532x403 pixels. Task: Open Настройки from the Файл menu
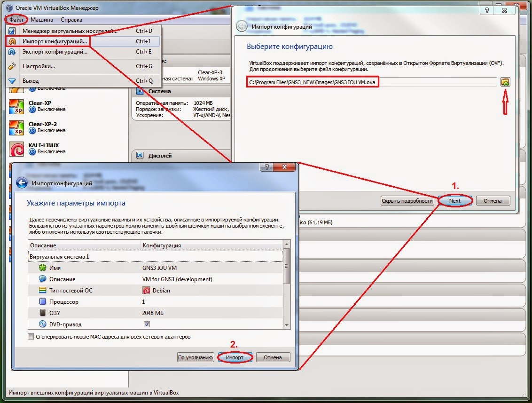[83, 66]
